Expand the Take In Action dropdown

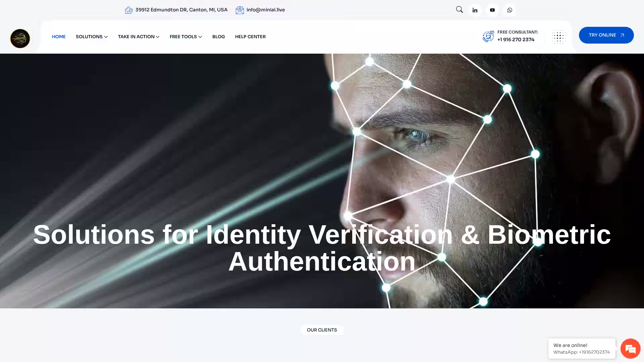[x=139, y=37]
